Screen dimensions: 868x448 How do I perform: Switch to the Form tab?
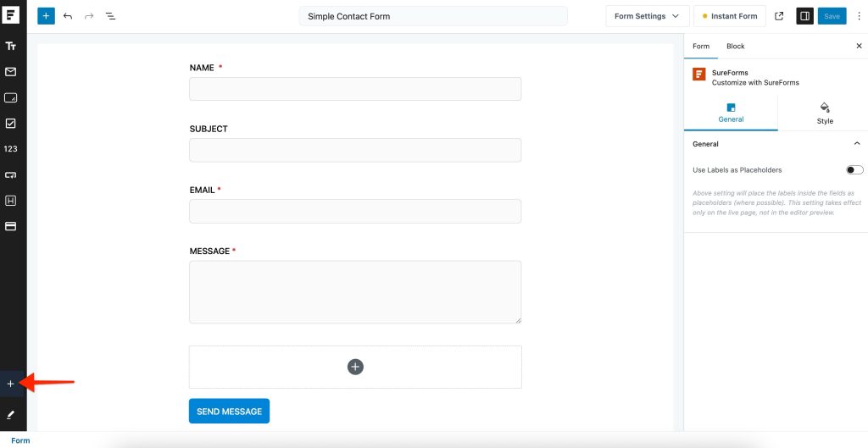(x=701, y=46)
